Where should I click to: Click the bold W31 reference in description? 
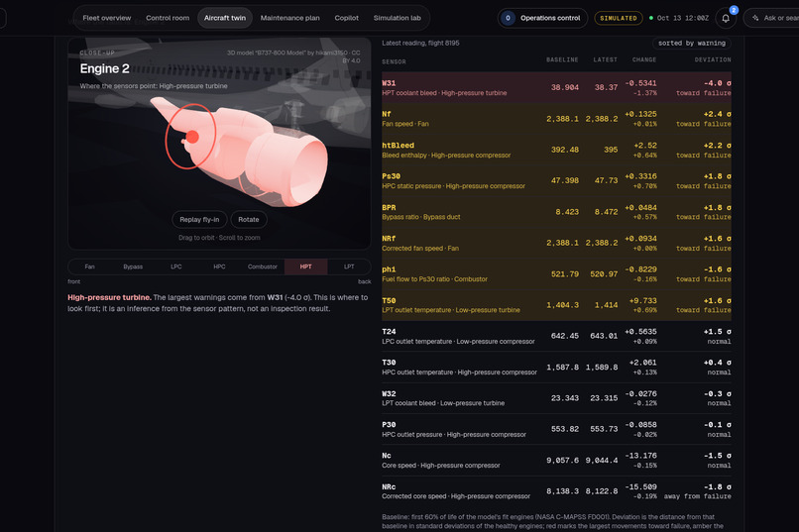[275, 297]
